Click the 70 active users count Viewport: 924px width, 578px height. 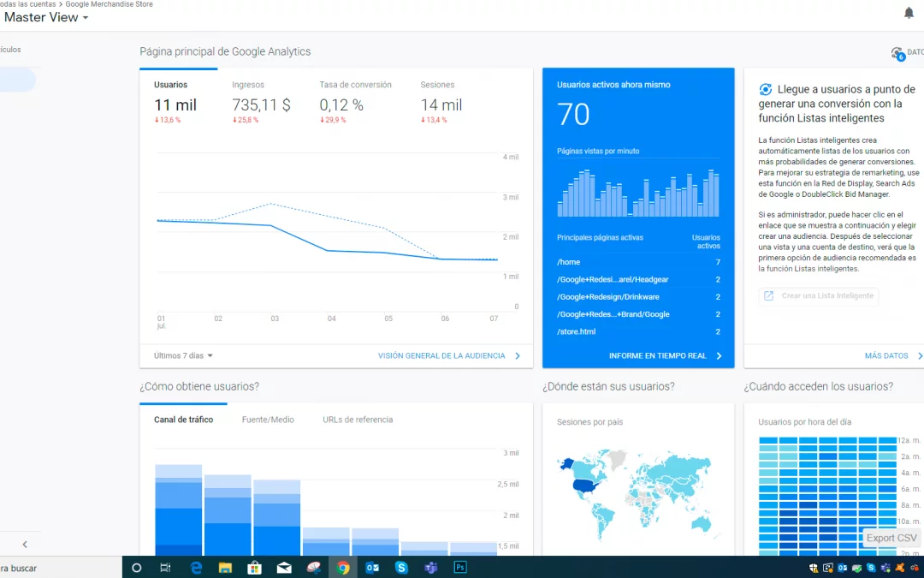(x=573, y=115)
